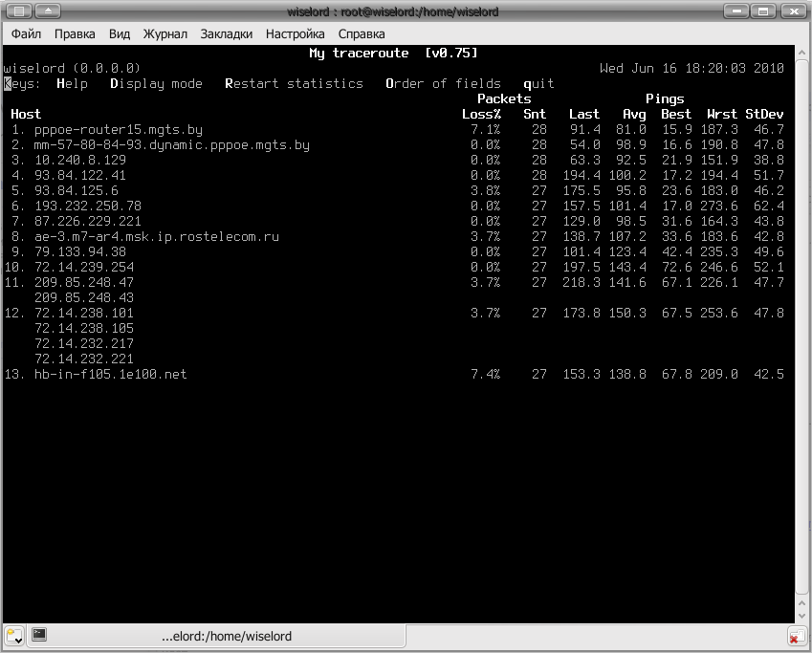Maximize the Konsole window
The height and width of the screenshot is (653, 812).
(763, 11)
